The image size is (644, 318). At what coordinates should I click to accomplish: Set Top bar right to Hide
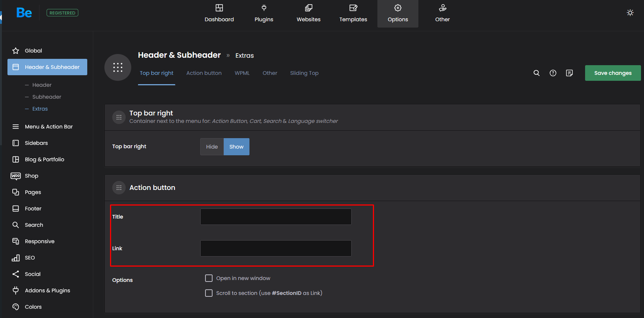coord(212,147)
